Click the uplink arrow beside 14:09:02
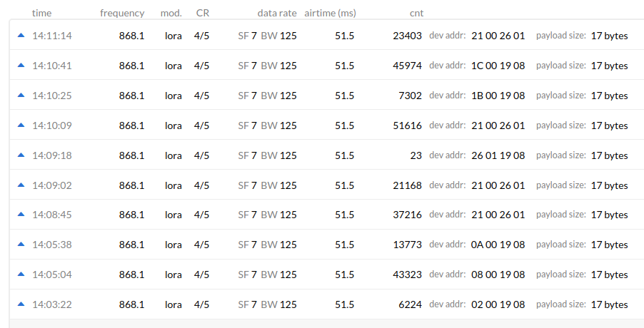This screenshot has height=328, width=644. 21,185
